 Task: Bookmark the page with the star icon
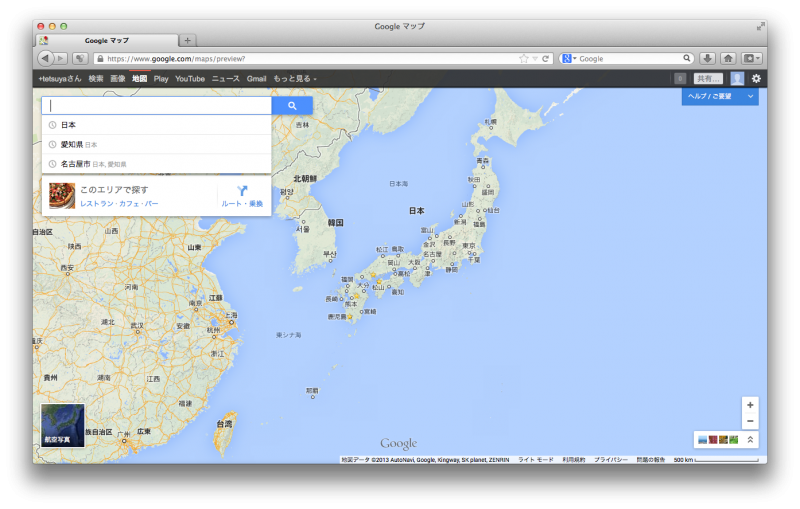pyautogui.click(x=523, y=59)
